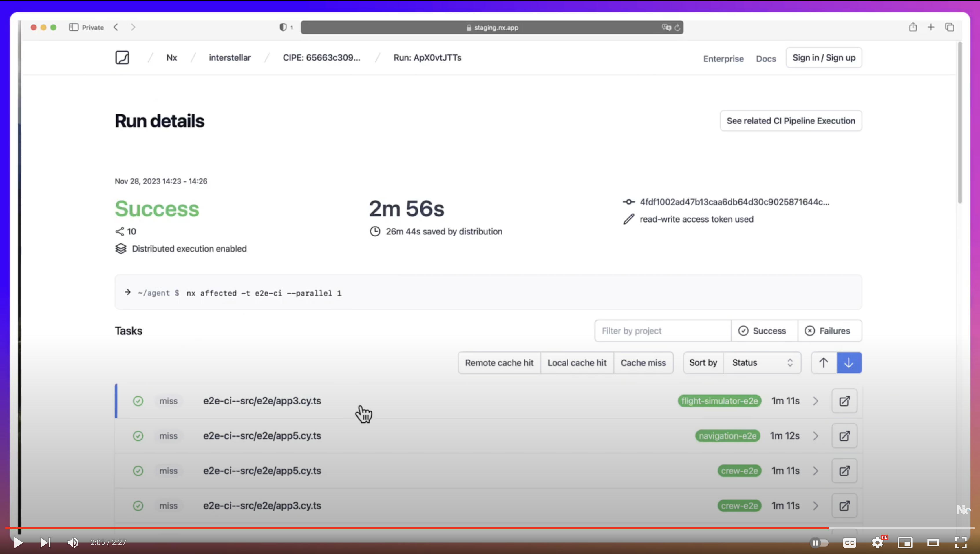Click See related CI Pipeline Execution

(x=791, y=121)
